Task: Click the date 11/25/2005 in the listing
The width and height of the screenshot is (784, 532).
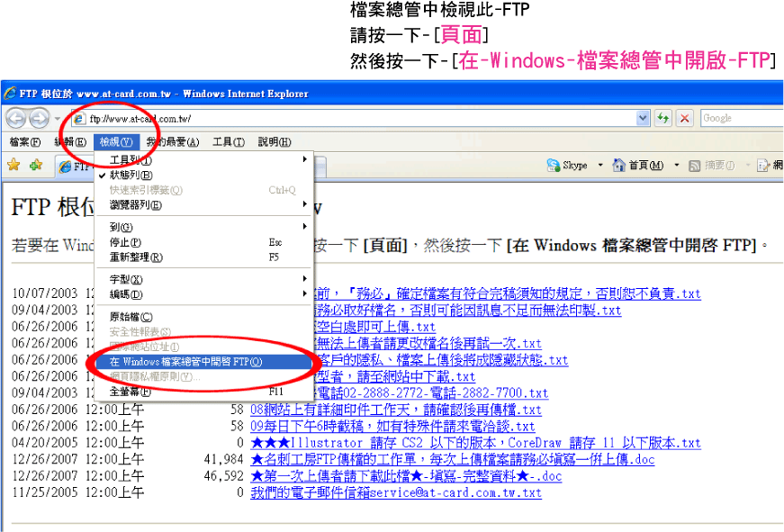Action: 44,492
